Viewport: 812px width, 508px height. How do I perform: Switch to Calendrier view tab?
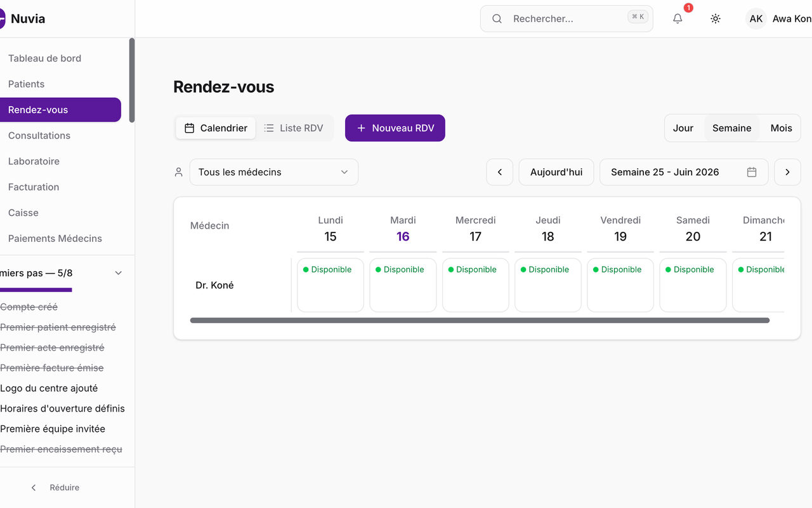216,128
